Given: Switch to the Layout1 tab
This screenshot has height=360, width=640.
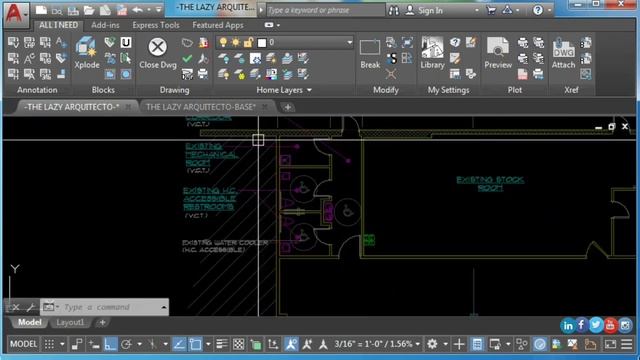Looking at the screenshot, I should [70, 322].
